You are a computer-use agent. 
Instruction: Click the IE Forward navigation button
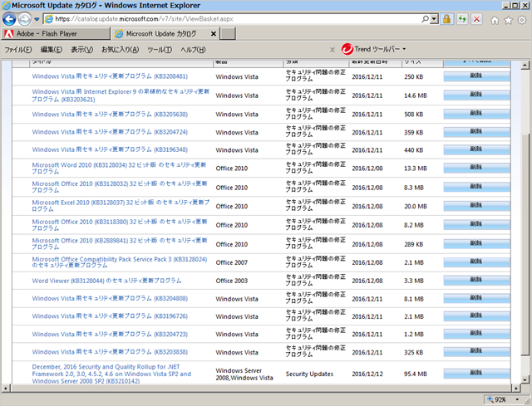click(x=24, y=19)
